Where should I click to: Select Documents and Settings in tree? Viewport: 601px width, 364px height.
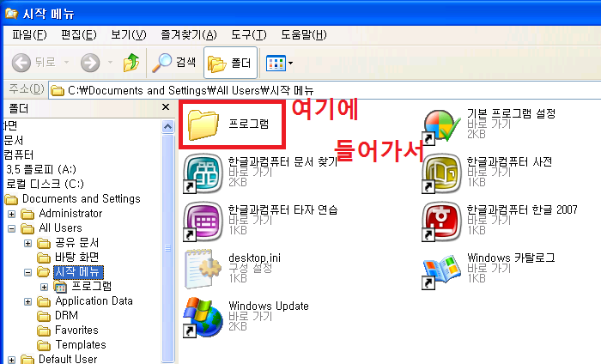point(82,199)
